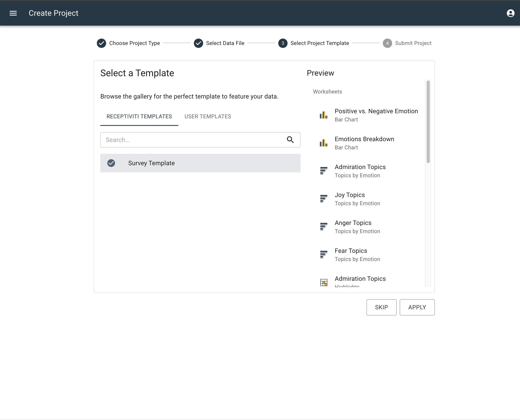This screenshot has height=420, width=520.
Task: Select Admiration Topics by Emotion entry
Action: pos(360,171)
